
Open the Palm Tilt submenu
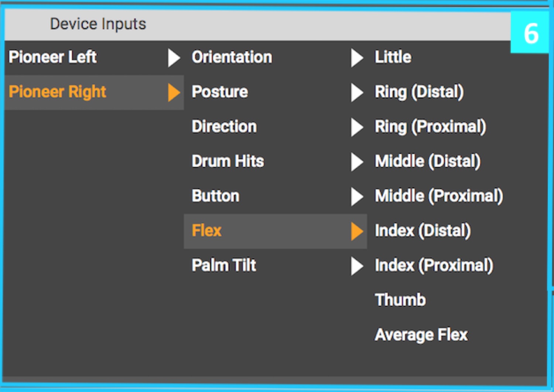pos(224,265)
